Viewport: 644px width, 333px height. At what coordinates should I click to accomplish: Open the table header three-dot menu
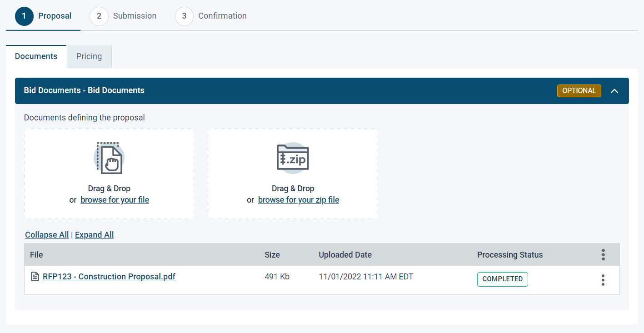603,255
